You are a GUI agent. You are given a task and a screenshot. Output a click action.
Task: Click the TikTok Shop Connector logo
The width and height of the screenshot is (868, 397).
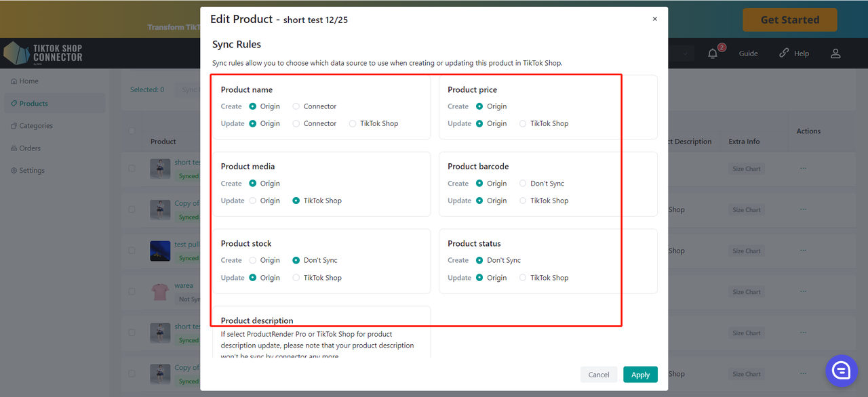tap(43, 54)
